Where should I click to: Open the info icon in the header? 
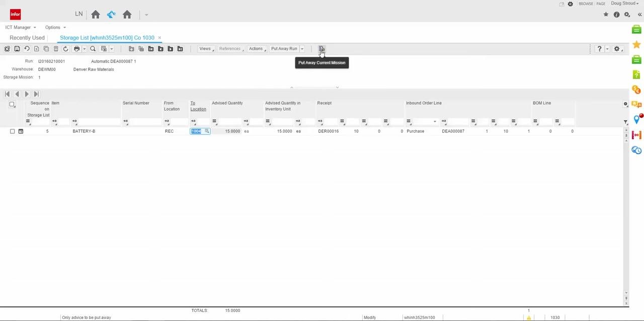(x=616, y=15)
